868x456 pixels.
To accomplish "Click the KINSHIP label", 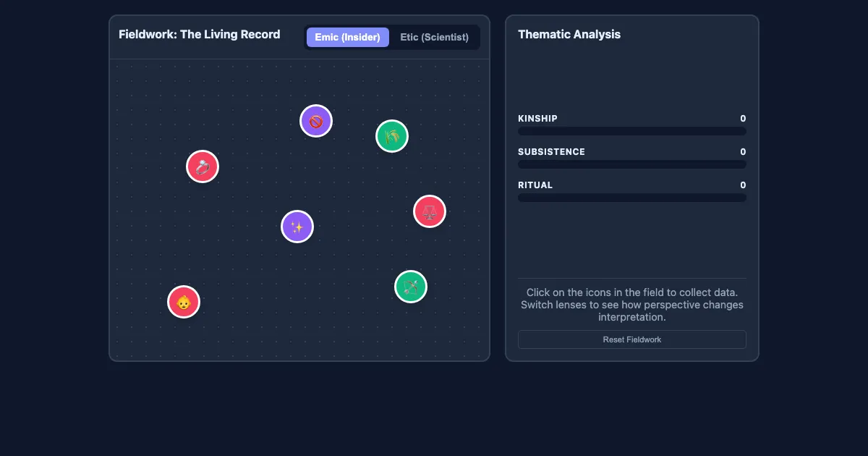I will 537,119.
